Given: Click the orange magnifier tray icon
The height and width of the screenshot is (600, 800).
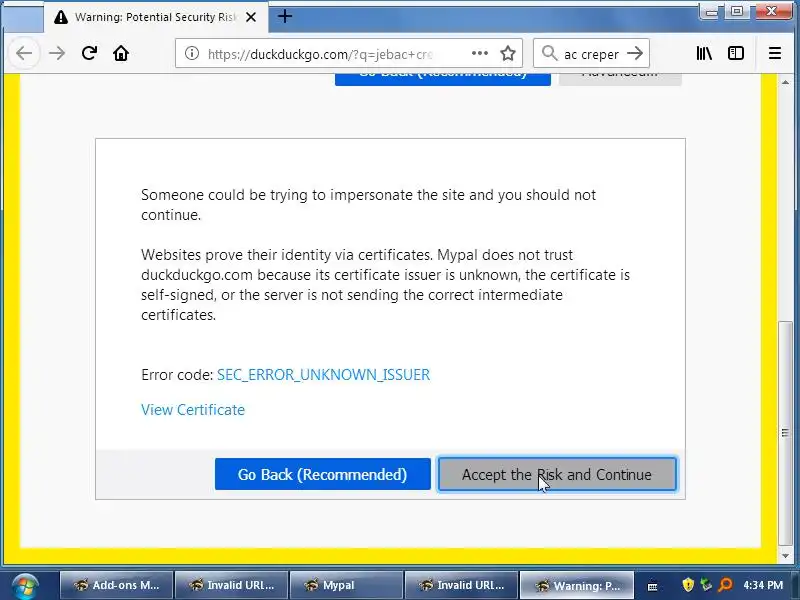Looking at the screenshot, I should point(724,585).
